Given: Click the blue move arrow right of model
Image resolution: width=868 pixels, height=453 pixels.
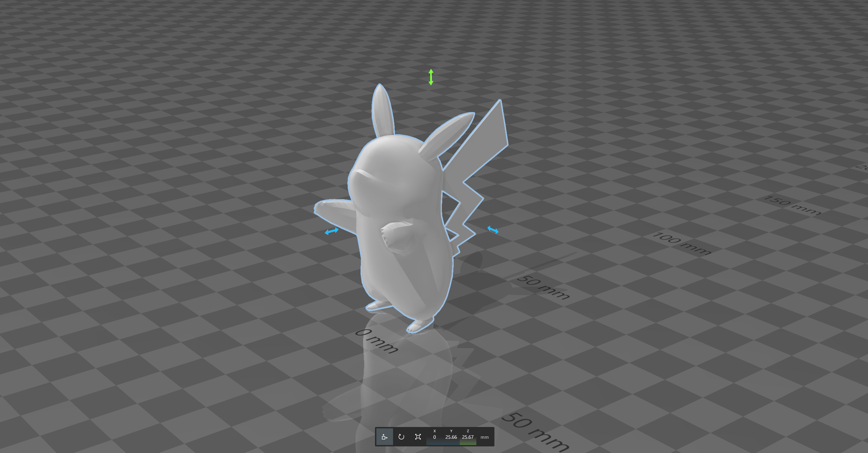Looking at the screenshot, I should coord(493,230).
